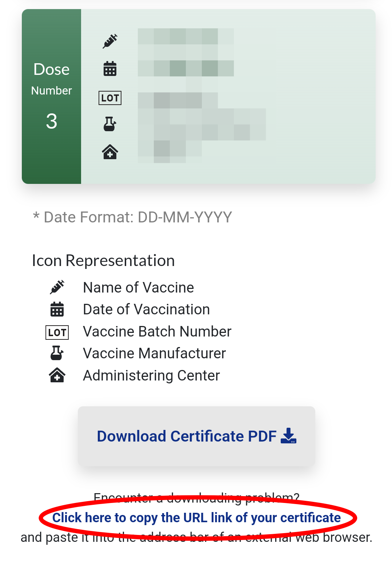392x588 pixels.
Task: Click the syringe icon beside Name of Vaccine
Action: 57,287
